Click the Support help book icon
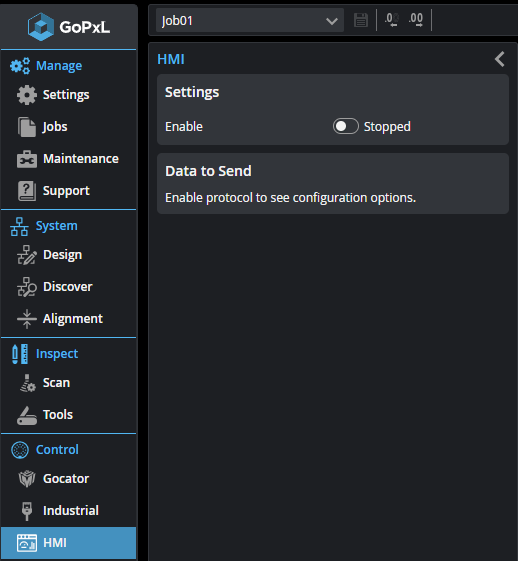Image resolution: width=518 pixels, height=561 pixels. pyautogui.click(x=27, y=191)
